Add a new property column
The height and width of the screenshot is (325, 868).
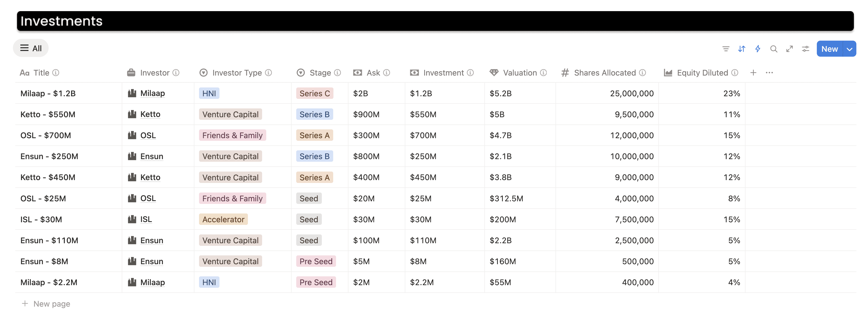click(753, 72)
